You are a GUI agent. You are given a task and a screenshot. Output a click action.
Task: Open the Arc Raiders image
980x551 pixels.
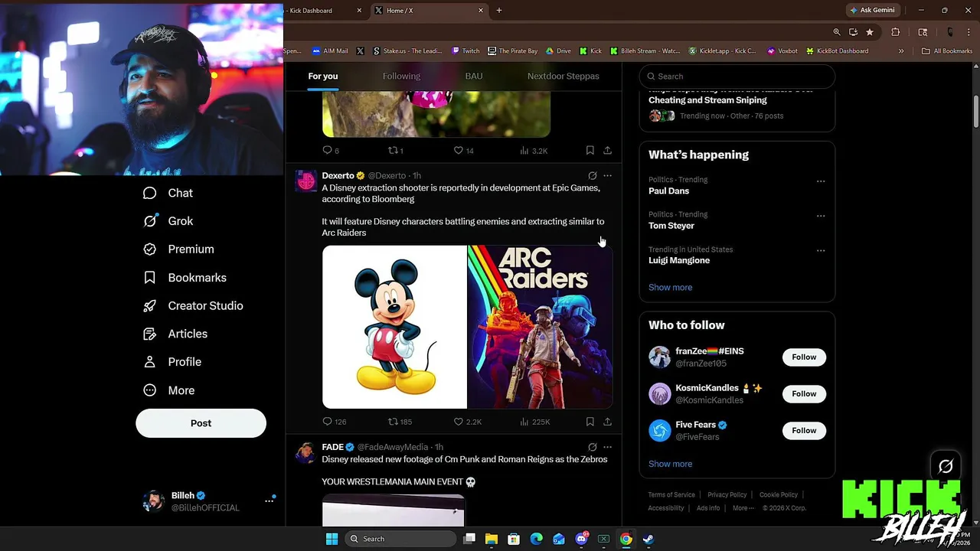pyautogui.click(x=540, y=327)
